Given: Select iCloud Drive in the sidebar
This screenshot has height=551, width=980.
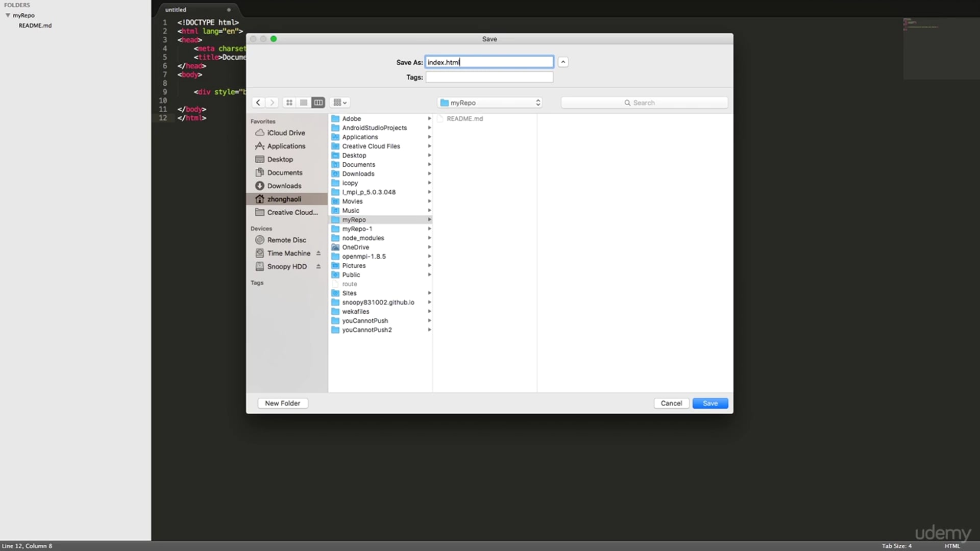Looking at the screenshot, I should (x=285, y=133).
